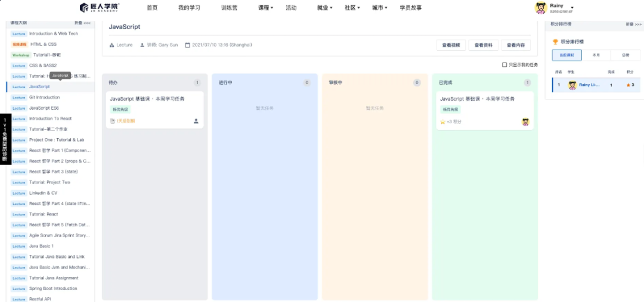Click the Rainy Li avatar in leaderboard row
Viewport: 644px width, 302px height.
(x=572, y=85)
